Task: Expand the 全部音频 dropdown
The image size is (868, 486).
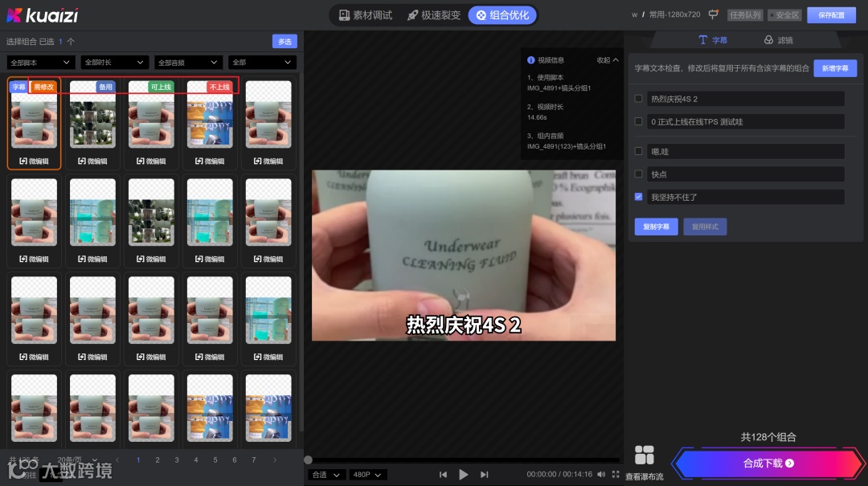Action: tap(187, 62)
